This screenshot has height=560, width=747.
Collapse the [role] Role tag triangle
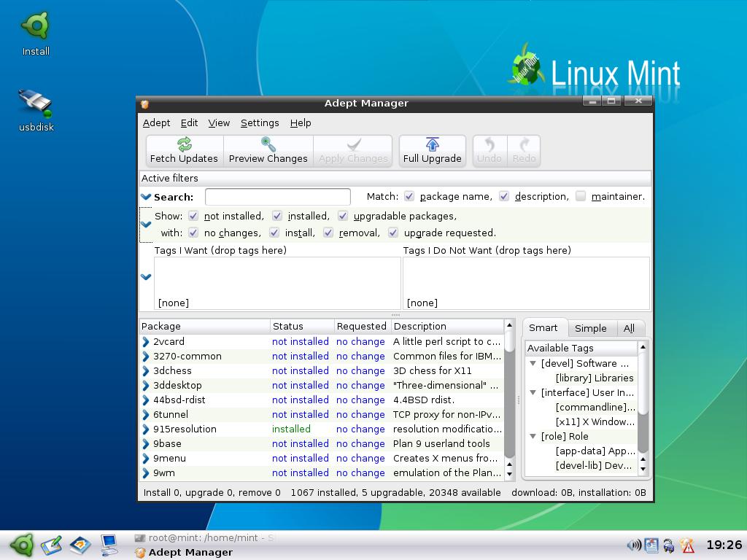pyautogui.click(x=533, y=436)
